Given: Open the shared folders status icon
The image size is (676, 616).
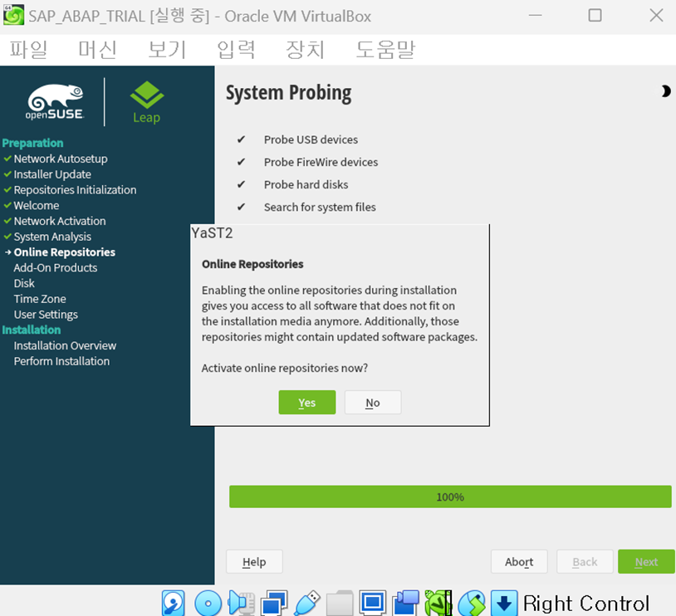Looking at the screenshot, I should [x=340, y=603].
